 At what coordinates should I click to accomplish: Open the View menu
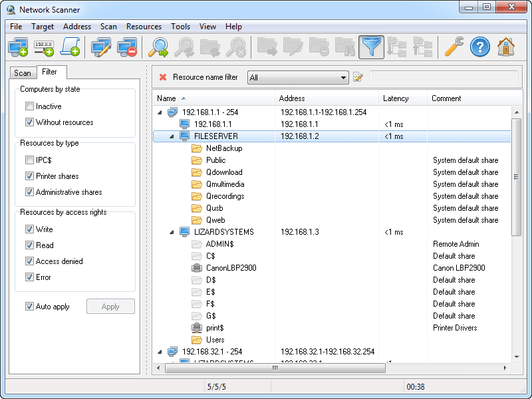coord(207,27)
